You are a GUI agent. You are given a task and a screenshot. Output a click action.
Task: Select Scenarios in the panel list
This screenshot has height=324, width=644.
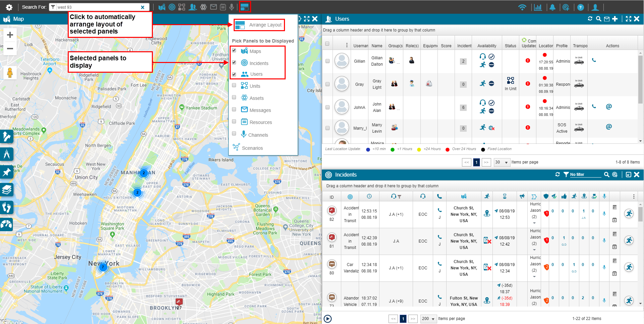click(x=252, y=148)
